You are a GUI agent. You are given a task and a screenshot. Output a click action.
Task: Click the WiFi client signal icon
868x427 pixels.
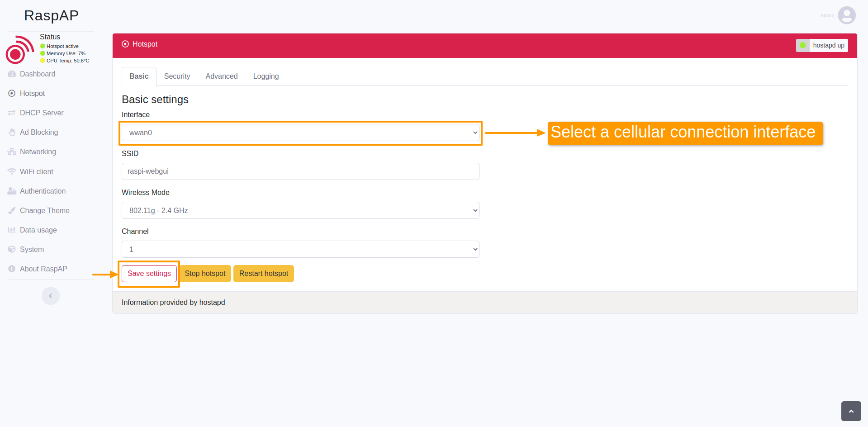[12, 171]
